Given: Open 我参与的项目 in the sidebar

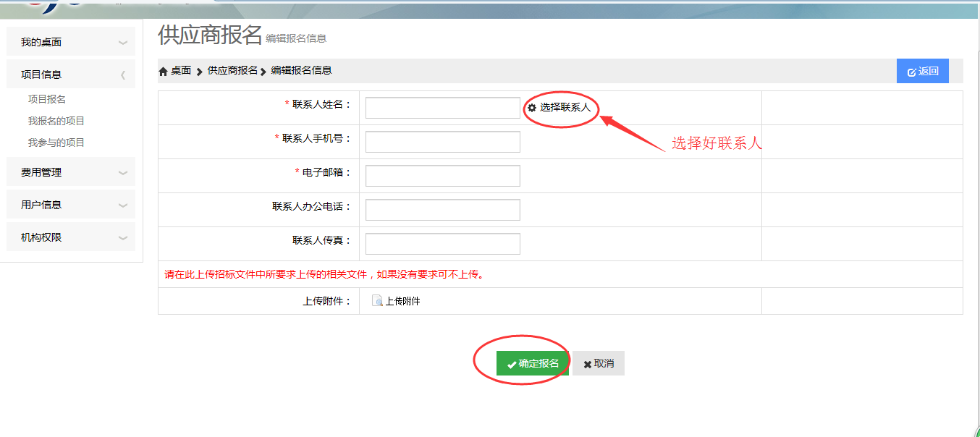Looking at the screenshot, I should click(x=56, y=143).
